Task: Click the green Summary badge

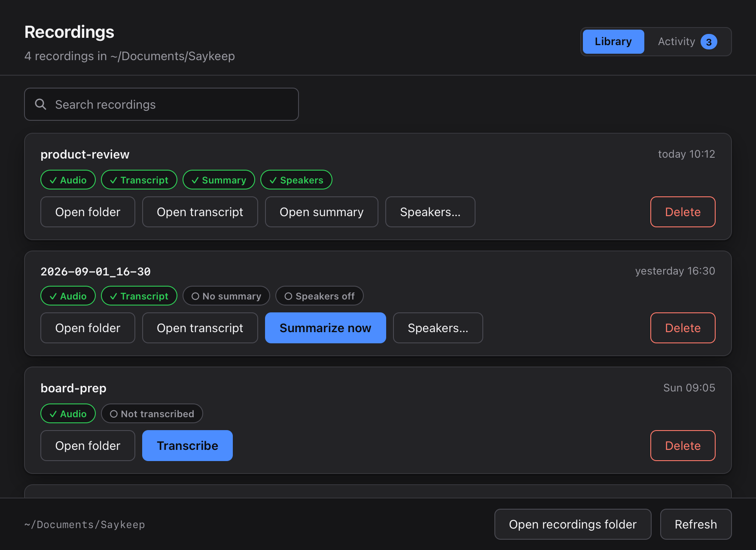Action: point(219,180)
